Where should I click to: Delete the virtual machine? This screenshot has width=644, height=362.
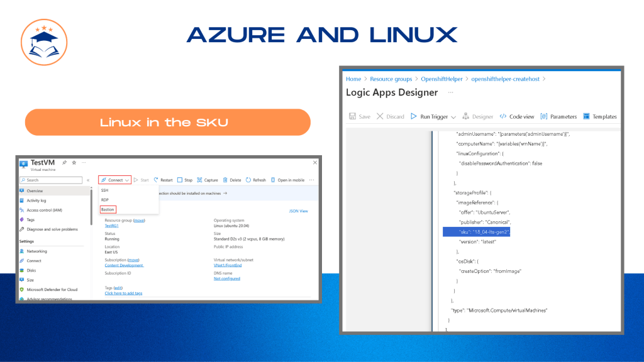coord(232,180)
